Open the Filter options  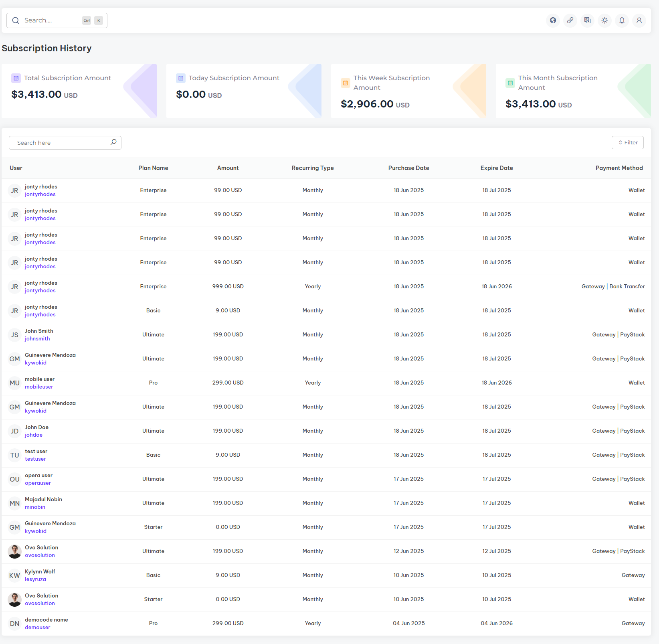click(x=627, y=143)
